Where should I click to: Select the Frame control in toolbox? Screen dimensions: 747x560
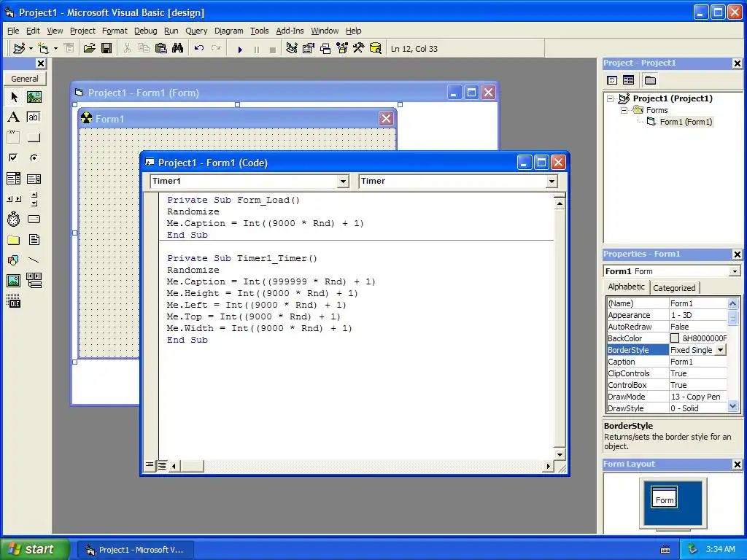point(14,138)
